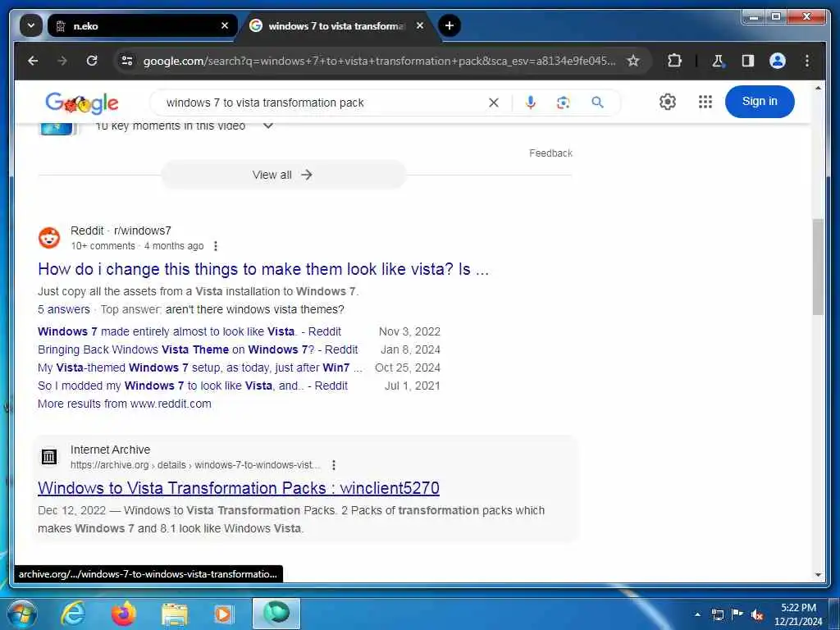The height and width of the screenshot is (630, 840).
Task: Click the page vertical scrollbar thumb
Action: 818,267
